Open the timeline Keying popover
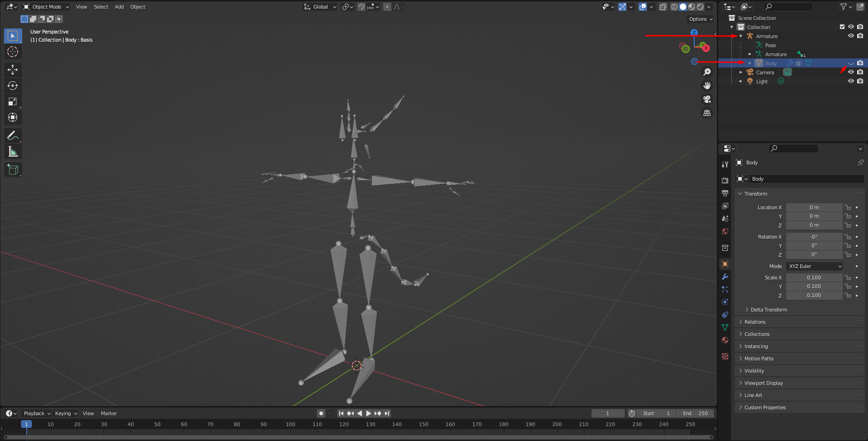The width and height of the screenshot is (868, 441). coord(66,413)
